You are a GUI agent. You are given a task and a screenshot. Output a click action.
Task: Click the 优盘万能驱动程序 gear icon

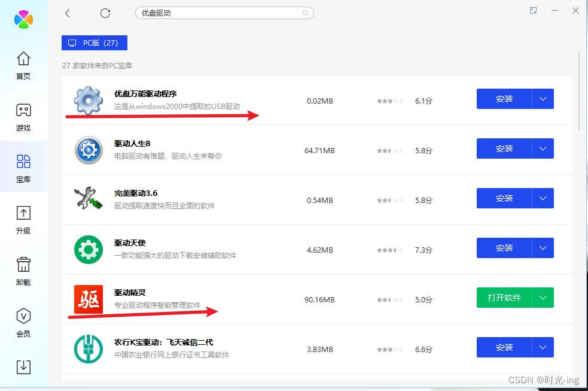tap(89, 100)
